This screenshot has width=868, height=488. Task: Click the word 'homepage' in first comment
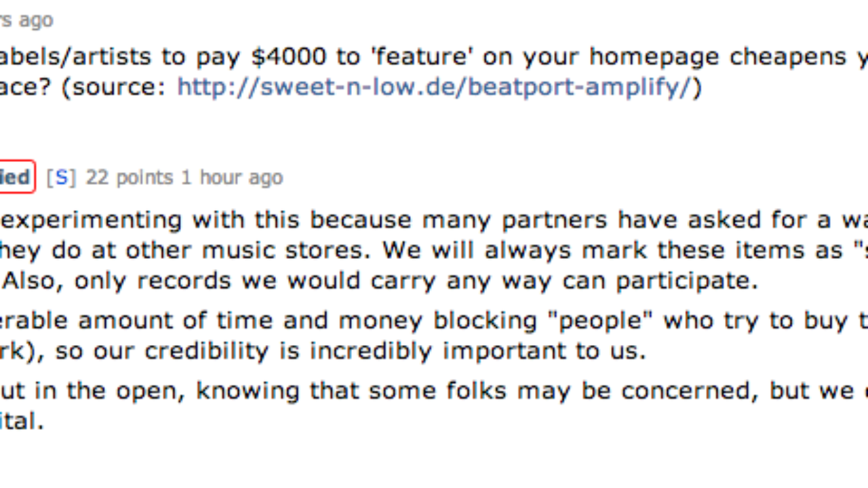pos(653,57)
